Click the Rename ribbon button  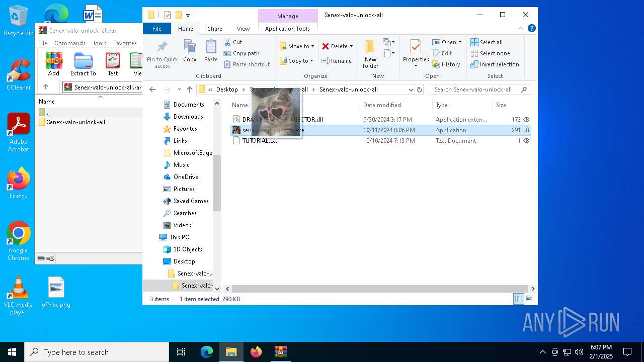pos(337,61)
